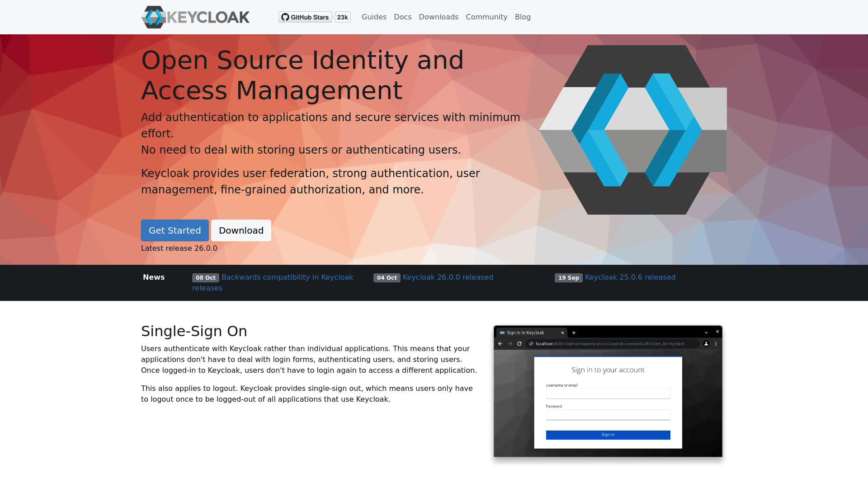This screenshot has width=868, height=488.
Task: Click Backwards compatibility in Keycloak releases
Action: pos(273,282)
